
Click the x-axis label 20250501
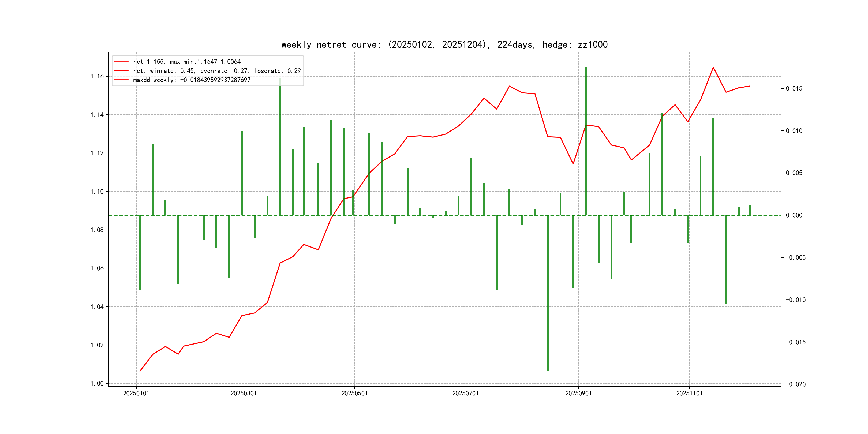point(354,393)
